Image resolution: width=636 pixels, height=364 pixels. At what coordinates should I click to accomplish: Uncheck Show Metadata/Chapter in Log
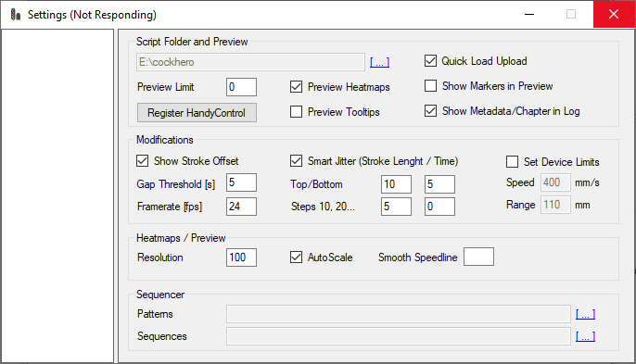(x=430, y=110)
